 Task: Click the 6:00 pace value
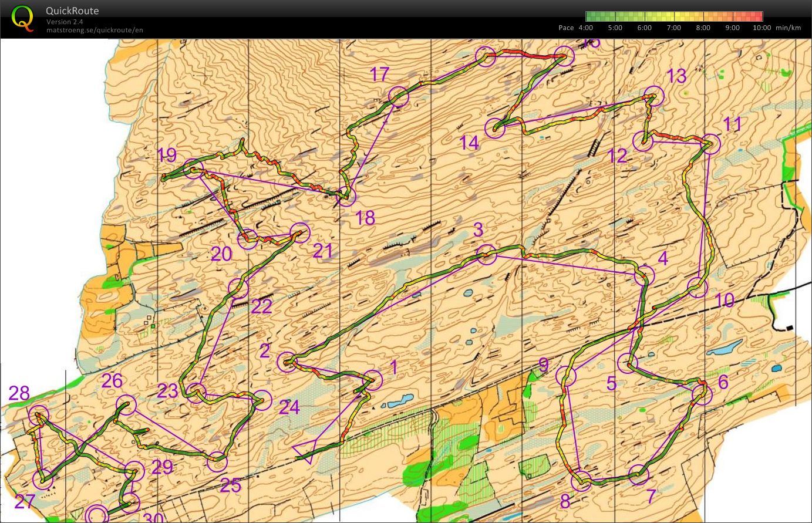645,28
